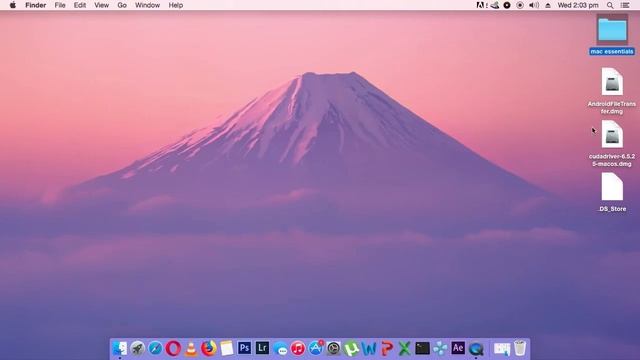
Task: Open the Help menu
Action: click(176, 5)
